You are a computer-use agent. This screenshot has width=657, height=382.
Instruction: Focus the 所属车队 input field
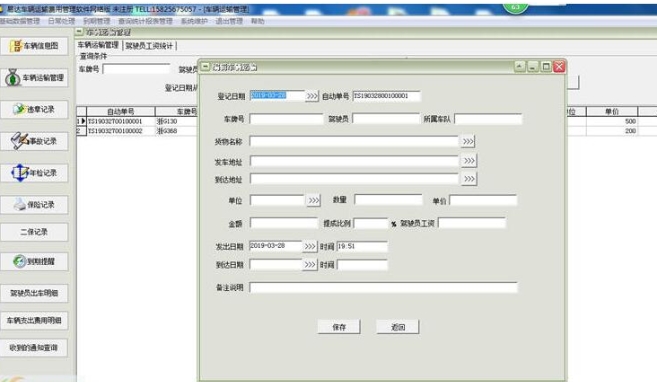(488, 119)
